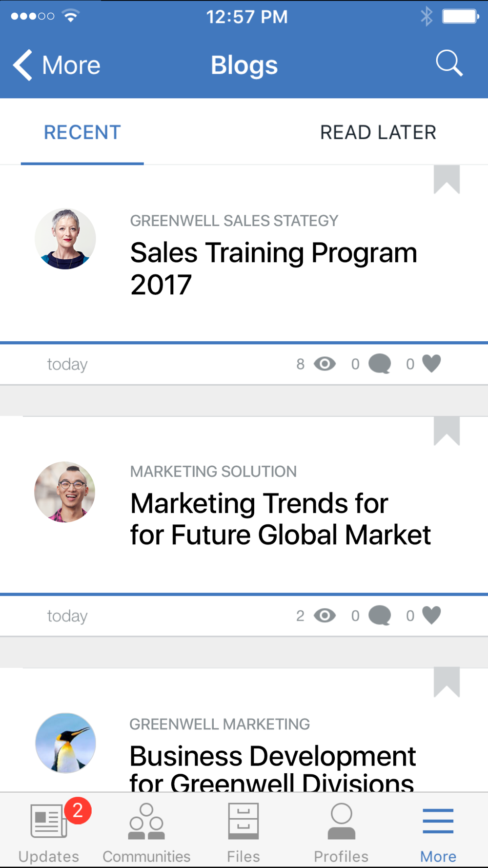Tap the Marketing Solution author avatar
Image resolution: width=488 pixels, height=868 pixels.
click(x=65, y=492)
